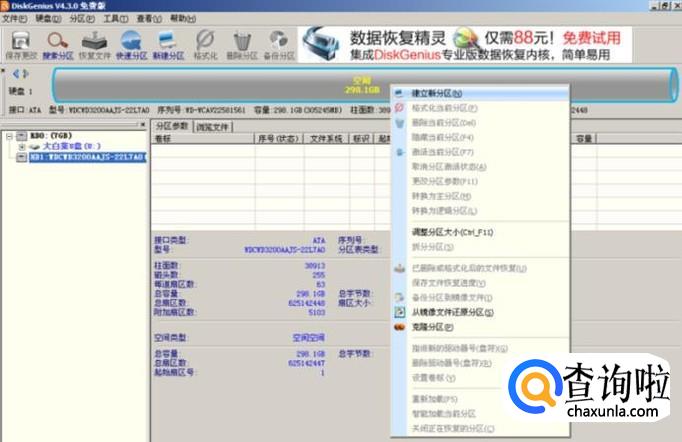682x442 pixels.
Task: Collapse the HD0 disk tree node
Action: click(10, 134)
